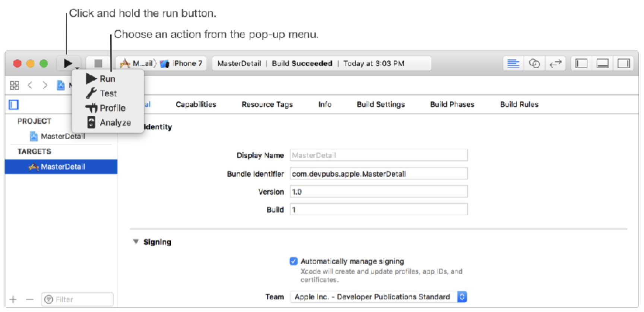Image resolution: width=644 pixels, height=312 pixels.
Task: Click the Filter targets field
Action: tap(78, 299)
